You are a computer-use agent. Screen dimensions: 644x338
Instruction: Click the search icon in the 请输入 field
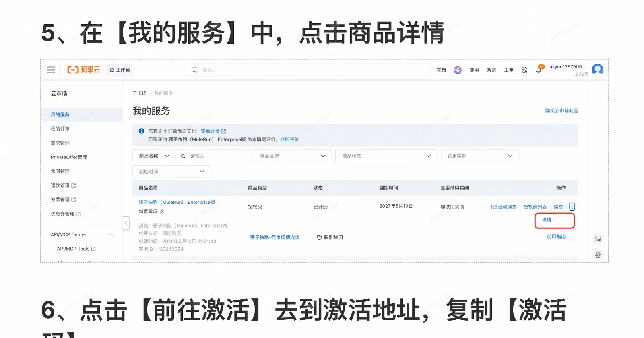click(183, 156)
